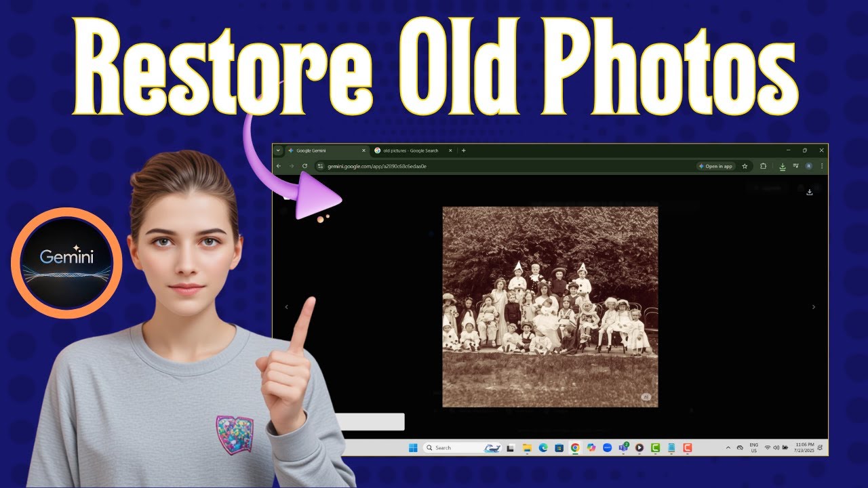Download the restored image in Gemini

pos(809,192)
